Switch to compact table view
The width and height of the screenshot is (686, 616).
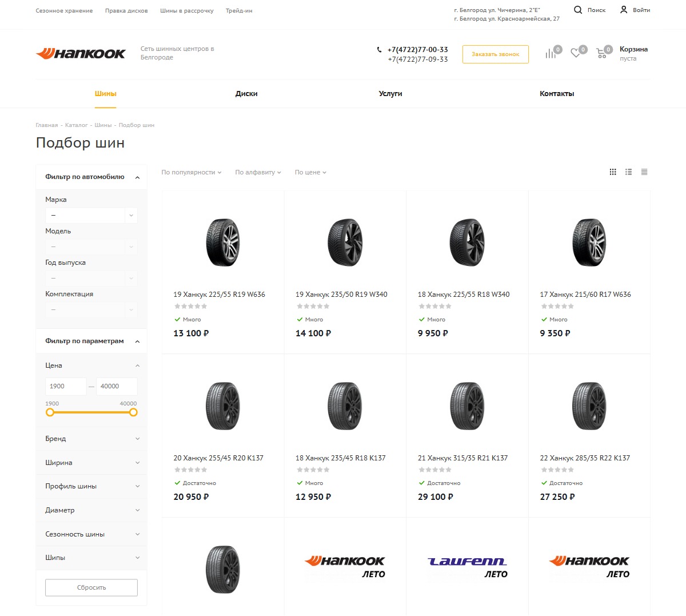click(x=644, y=172)
